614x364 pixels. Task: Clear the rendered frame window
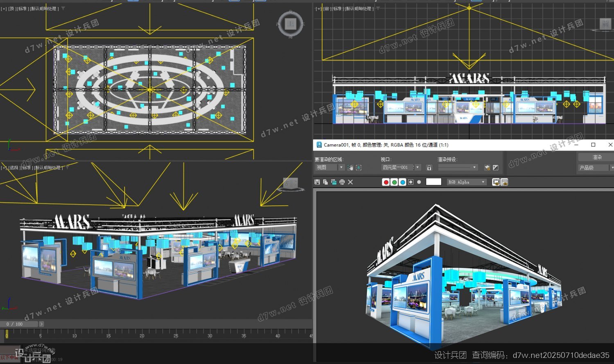point(350,182)
